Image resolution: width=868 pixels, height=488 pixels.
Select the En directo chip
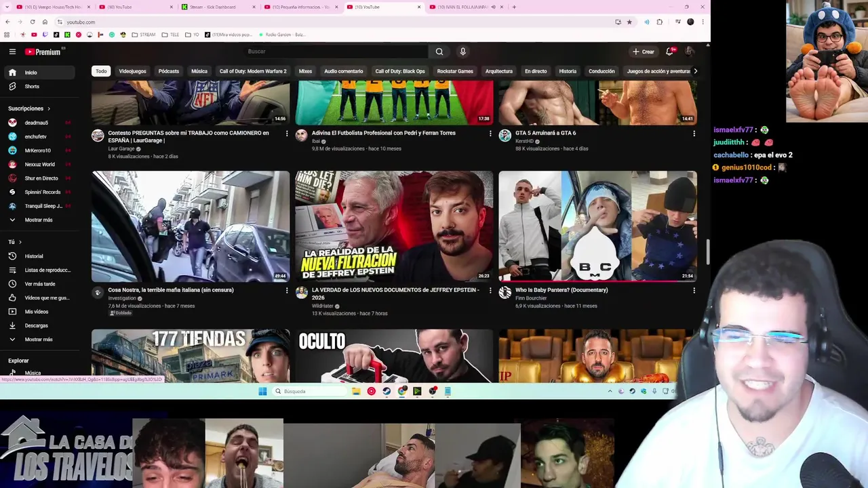(535, 71)
